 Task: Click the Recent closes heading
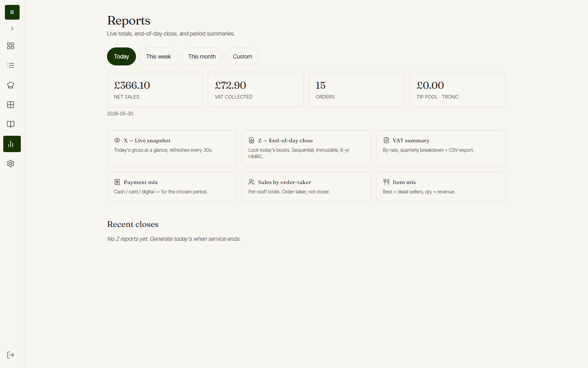click(x=133, y=224)
